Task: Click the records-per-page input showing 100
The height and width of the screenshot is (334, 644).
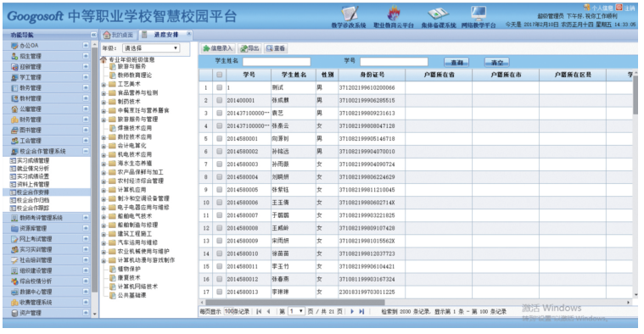Action: tap(229, 311)
